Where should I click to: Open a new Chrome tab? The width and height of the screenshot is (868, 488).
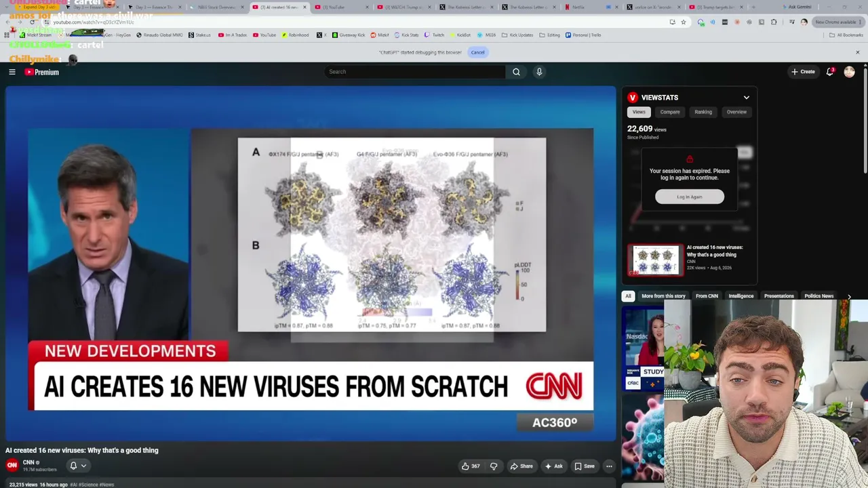753,7
